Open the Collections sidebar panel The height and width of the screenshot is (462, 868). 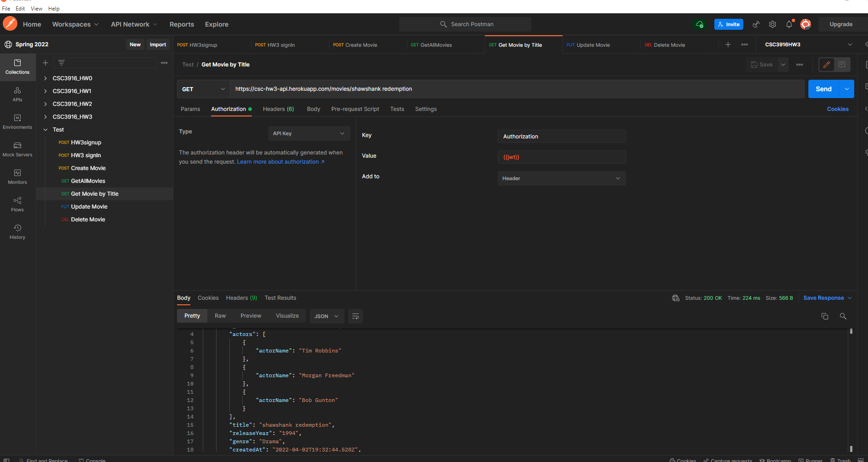(x=17, y=67)
